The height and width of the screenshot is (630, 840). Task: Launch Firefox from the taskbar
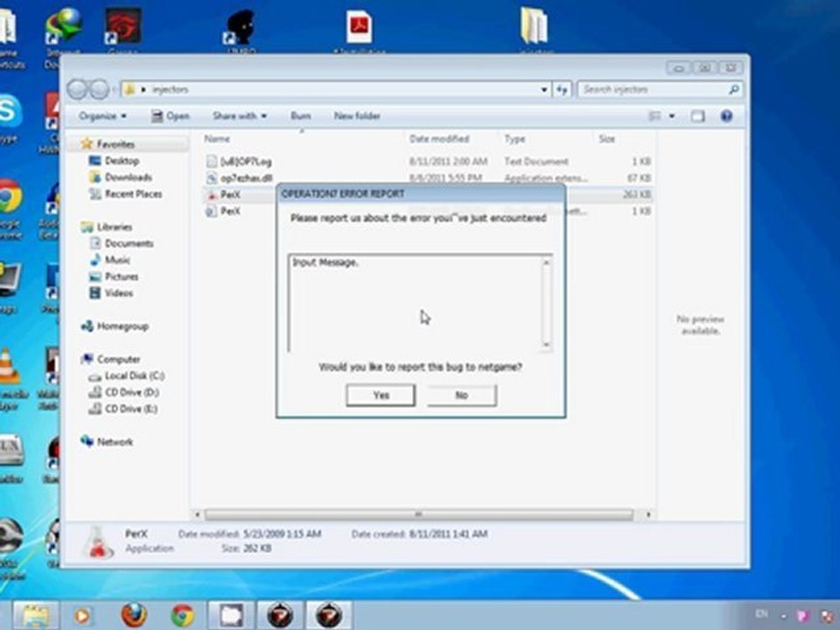tap(133, 615)
